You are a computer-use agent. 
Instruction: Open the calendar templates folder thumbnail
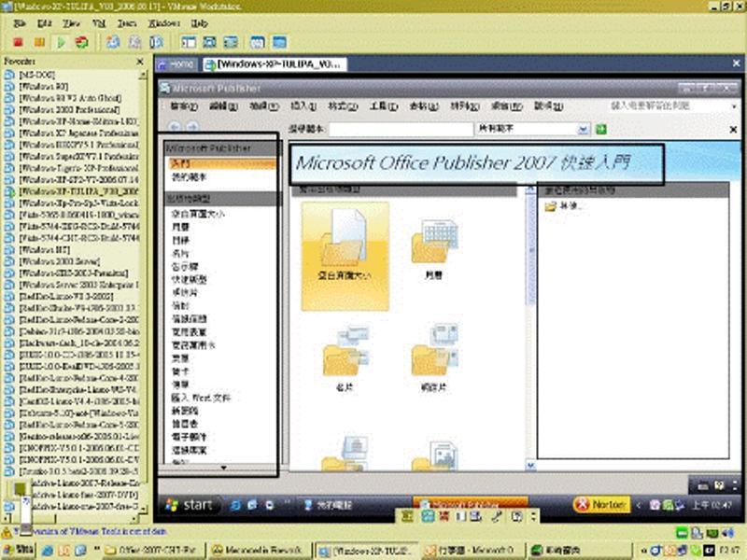[x=434, y=247]
